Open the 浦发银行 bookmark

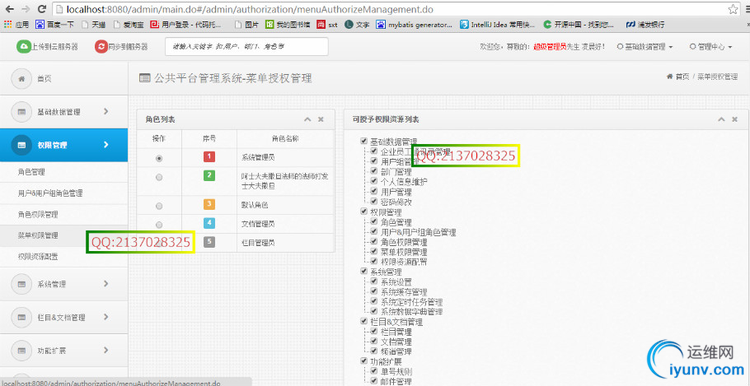[646, 24]
